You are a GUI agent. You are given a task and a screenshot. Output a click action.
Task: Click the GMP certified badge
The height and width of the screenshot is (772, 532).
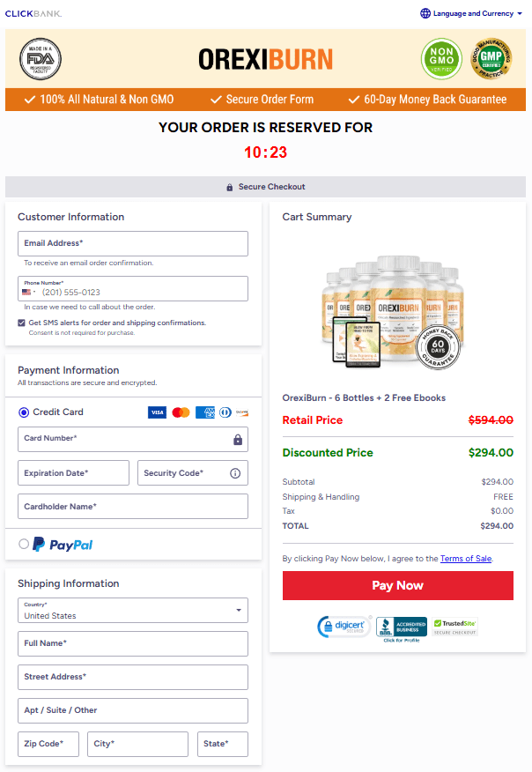pos(492,58)
